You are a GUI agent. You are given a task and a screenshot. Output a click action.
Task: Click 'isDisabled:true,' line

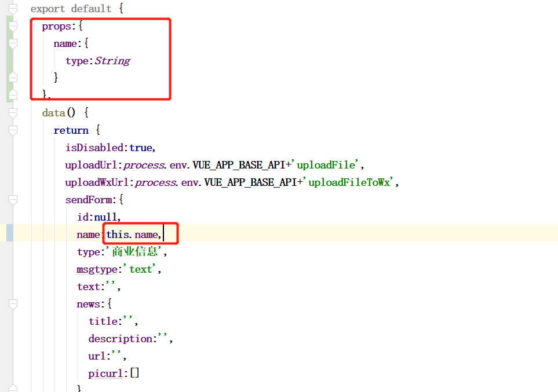110,148
